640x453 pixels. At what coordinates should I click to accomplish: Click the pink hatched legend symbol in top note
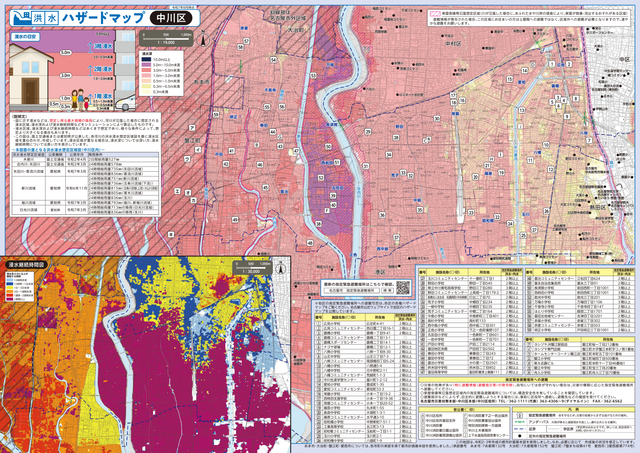tap(433, 13)
